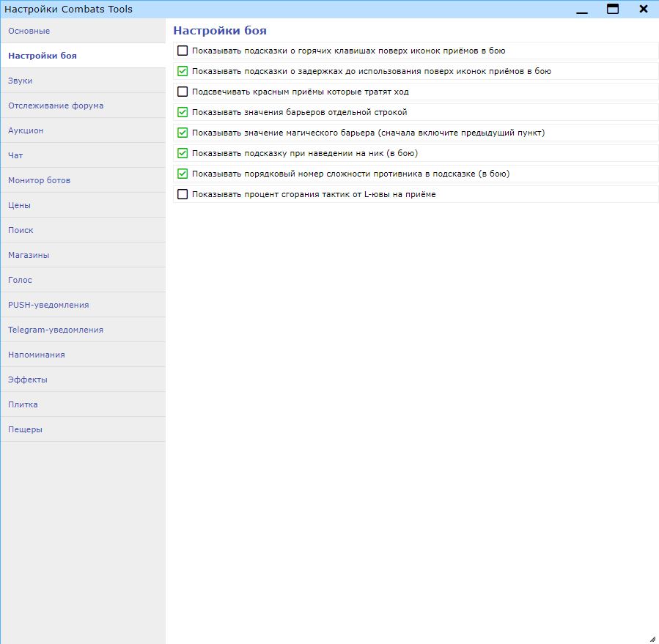The image size is (659, 644).
Task: Minimize the Combats Tools settings window
Action: [x=582, y=10]
